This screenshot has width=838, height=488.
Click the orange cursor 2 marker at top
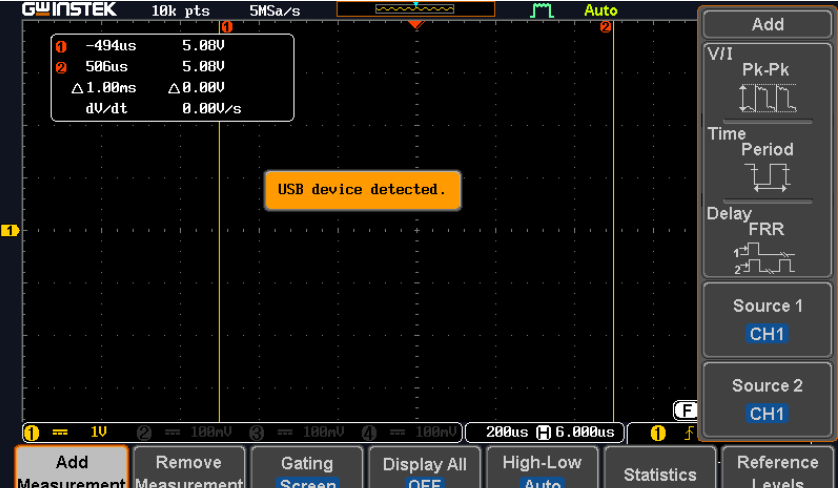(605, 27)
